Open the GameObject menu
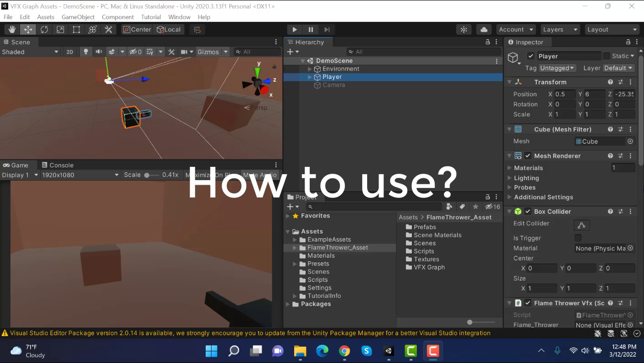This screenshot has height=363, width=644. click(78, 17)
